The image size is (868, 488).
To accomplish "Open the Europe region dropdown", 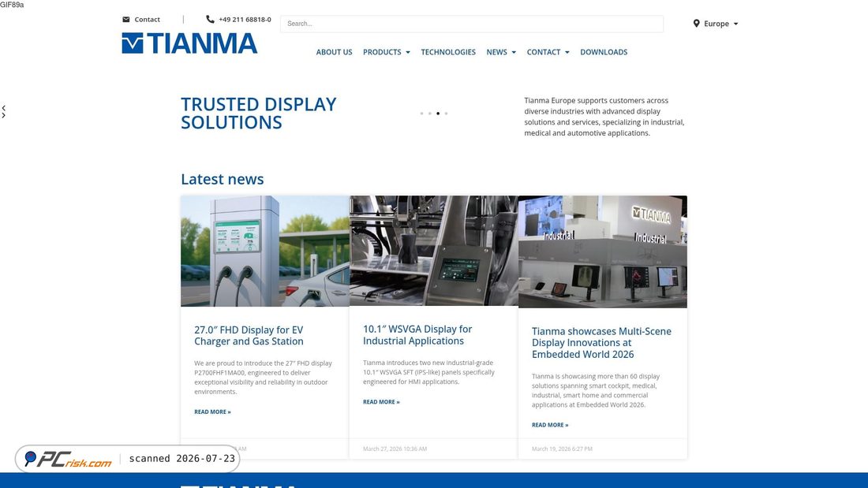I will (x=716, y=24).
